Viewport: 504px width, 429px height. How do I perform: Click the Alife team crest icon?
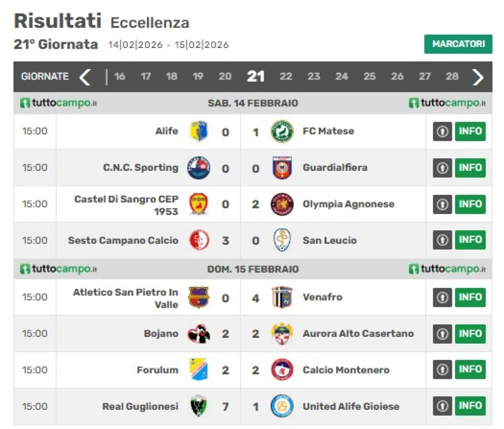click(x=199, y=131)
